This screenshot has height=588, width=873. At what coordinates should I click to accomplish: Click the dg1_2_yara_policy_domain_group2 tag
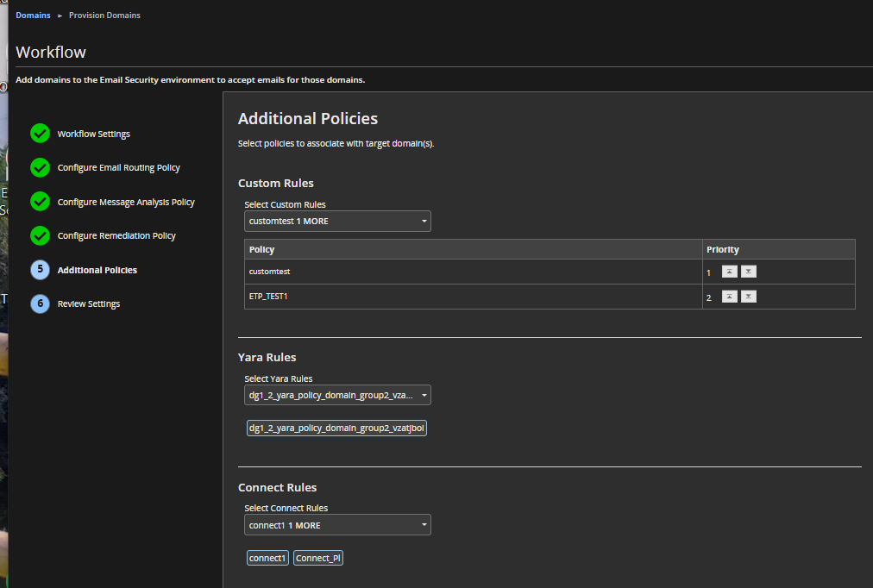[x=336, y=428]
